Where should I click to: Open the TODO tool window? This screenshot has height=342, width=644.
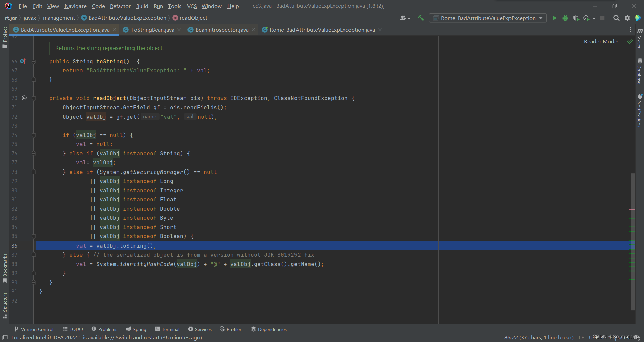(73, 329)
